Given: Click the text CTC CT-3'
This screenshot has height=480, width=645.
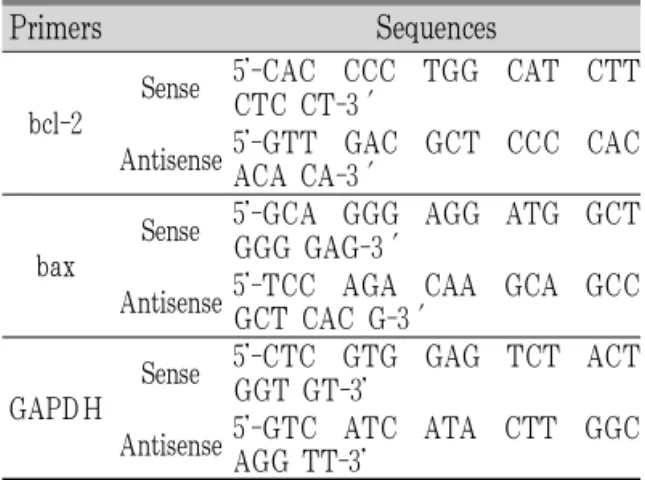Looking at the screenshot, I should point(304,104).
